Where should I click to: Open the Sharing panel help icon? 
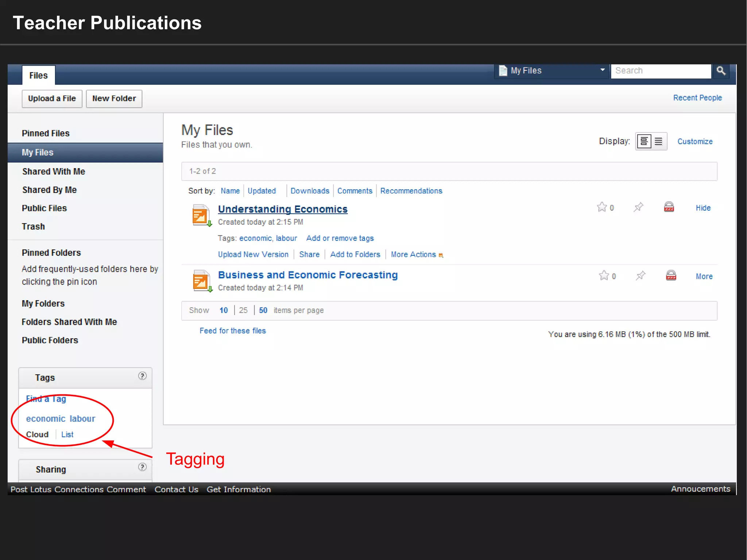click(x=142, y=467)
